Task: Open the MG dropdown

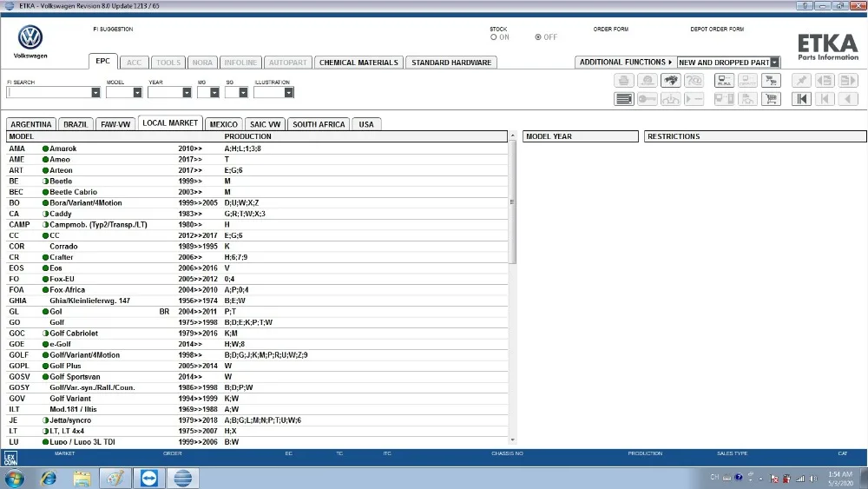Action: pyautogui.click(x=214, y=92)
